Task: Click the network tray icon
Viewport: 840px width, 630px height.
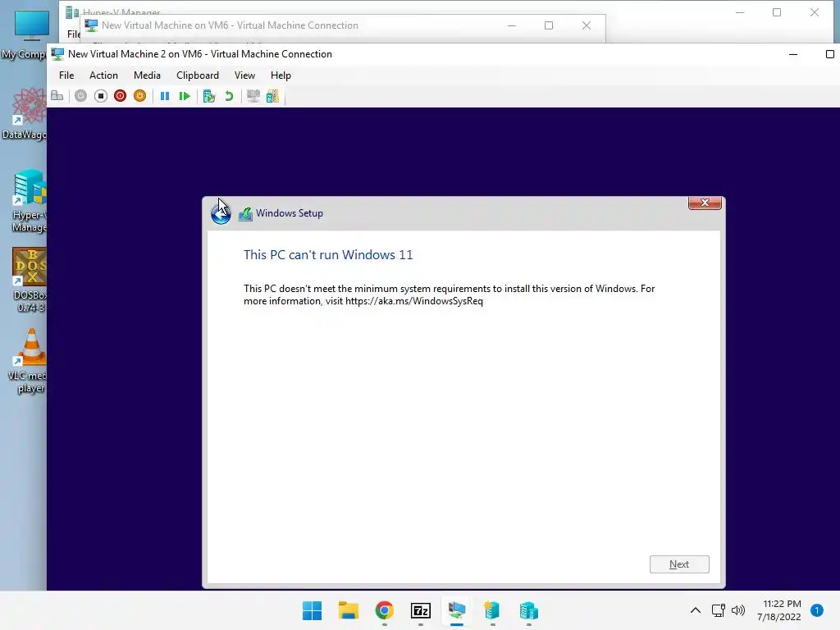Action: coord(719,610)
